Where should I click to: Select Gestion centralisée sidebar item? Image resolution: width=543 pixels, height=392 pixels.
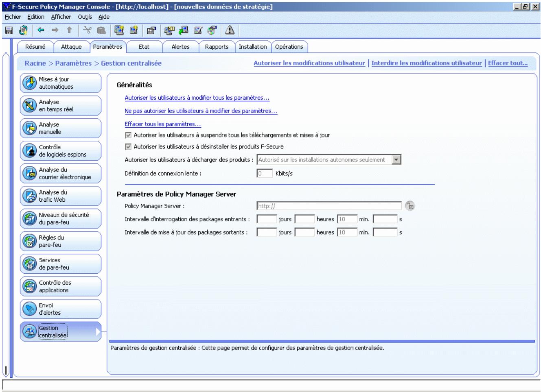(61, 331)
